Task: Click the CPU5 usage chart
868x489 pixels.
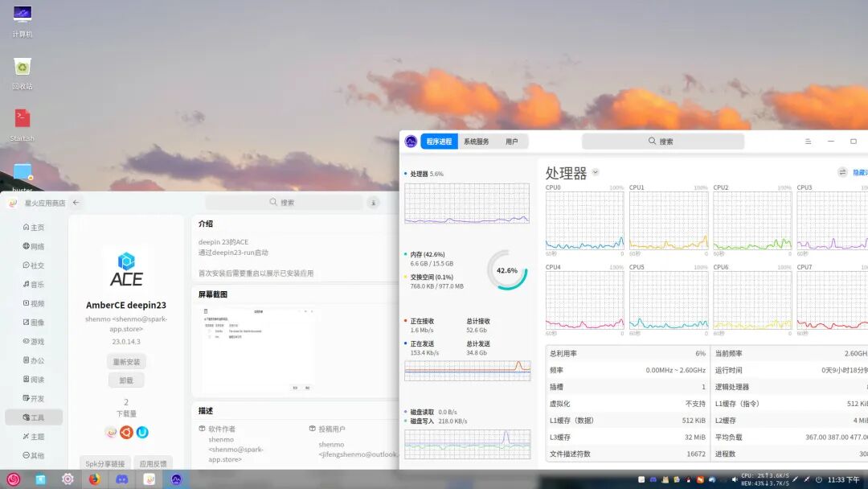Action: point(669,300)
